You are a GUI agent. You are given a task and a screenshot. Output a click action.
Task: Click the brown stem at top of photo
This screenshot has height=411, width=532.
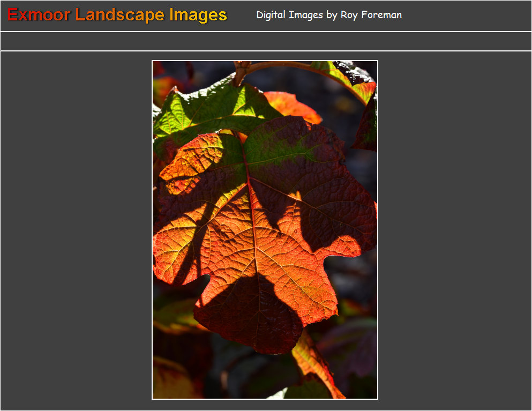(x=252, y=67)
